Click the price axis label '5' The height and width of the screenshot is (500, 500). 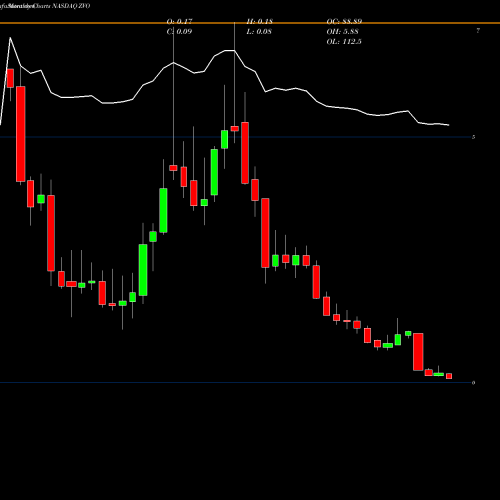click(473, 137)
